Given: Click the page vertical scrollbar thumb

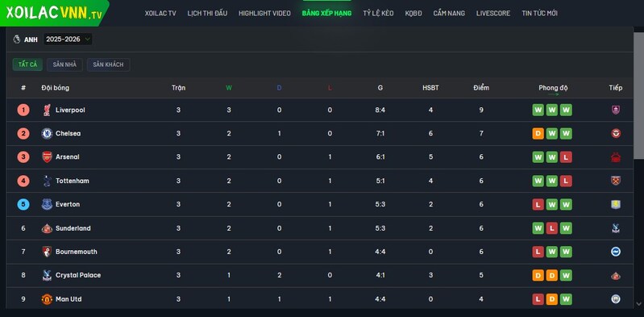Looking at the screenshot, I should click(x=638, y=94).
